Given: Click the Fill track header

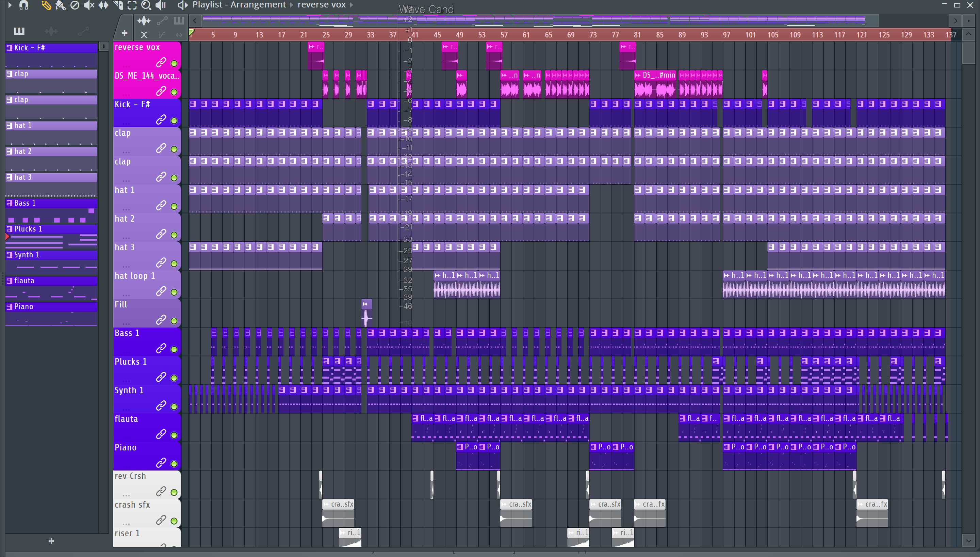Looking at the screenshot, I should [x=147, y=313].
